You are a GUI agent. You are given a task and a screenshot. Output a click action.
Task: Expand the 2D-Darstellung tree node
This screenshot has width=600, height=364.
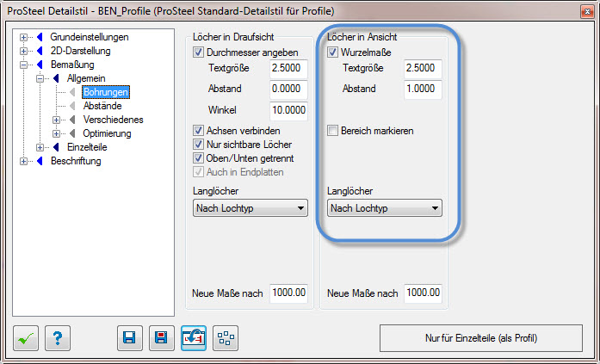pyautogui.click(x=24, y=52)
